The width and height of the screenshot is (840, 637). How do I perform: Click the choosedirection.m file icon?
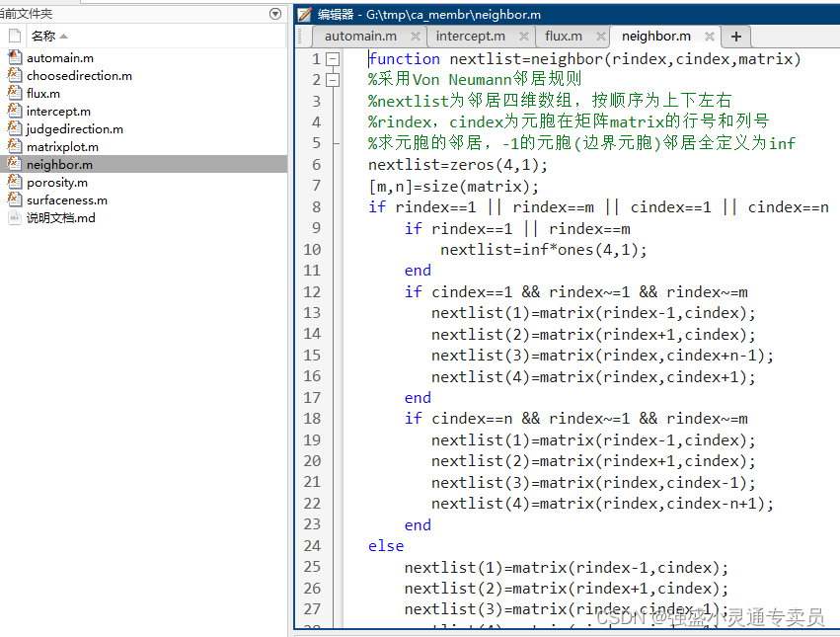tap(15, 74)
